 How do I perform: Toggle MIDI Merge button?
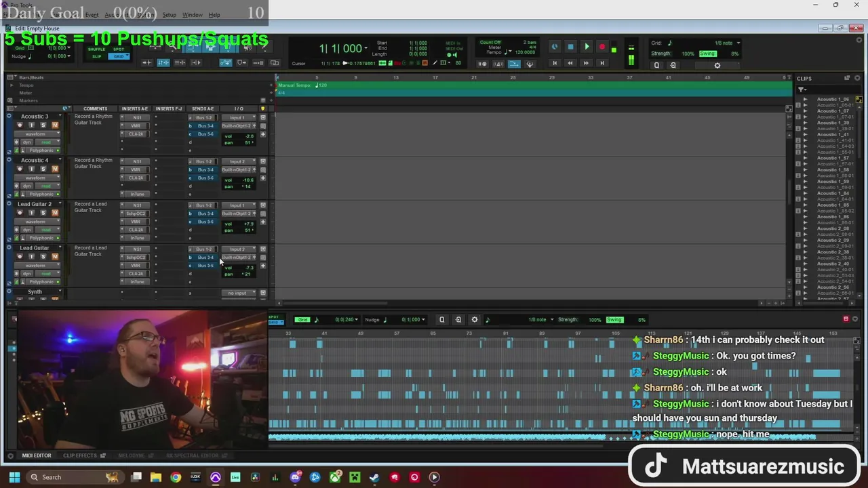click(530, 64)
